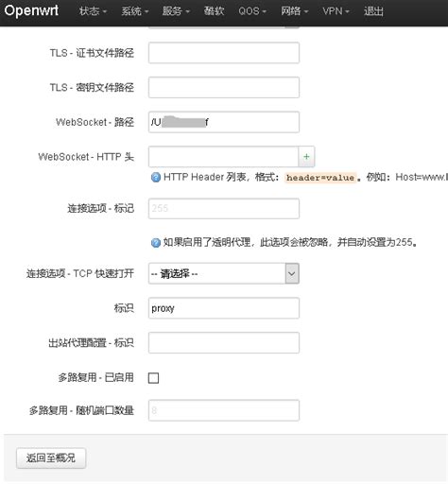Focus the 出站代理配置 标识 field
Viewport: 448px width, 484px height.
(x=224, y=342)
